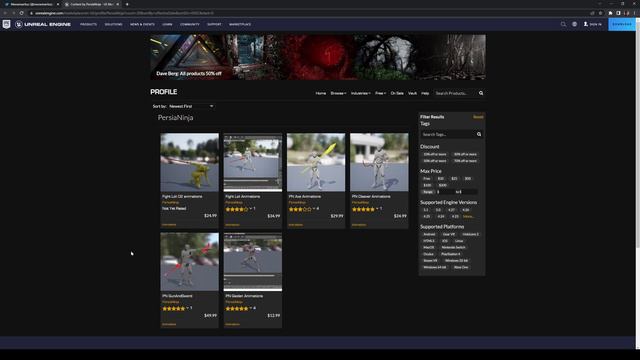The height and width of the screenshot is (360, 640).
Task: Expand ratings arrow on PN Cleaver Animations
Action: [377, 209]
